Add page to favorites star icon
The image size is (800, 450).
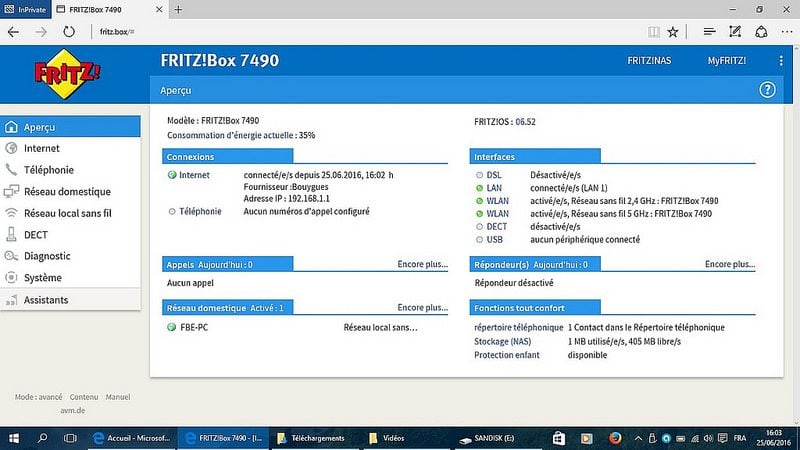pos(673,32)
